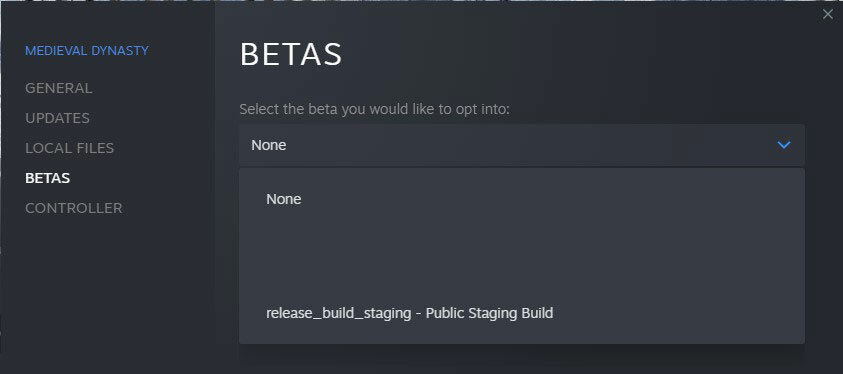
Task: Click the dark strip beneath the open dropdown list
Action: click(x=521, y=359)
